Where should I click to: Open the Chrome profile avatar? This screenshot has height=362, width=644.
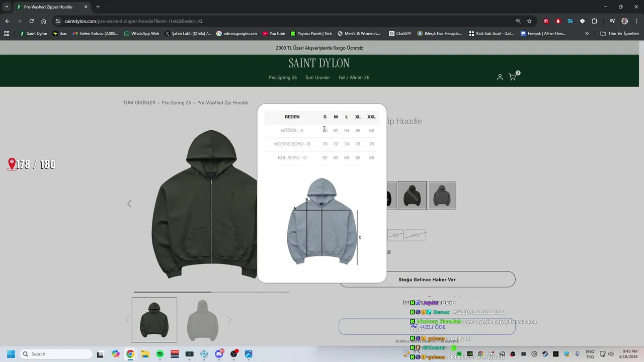point(624,21)
